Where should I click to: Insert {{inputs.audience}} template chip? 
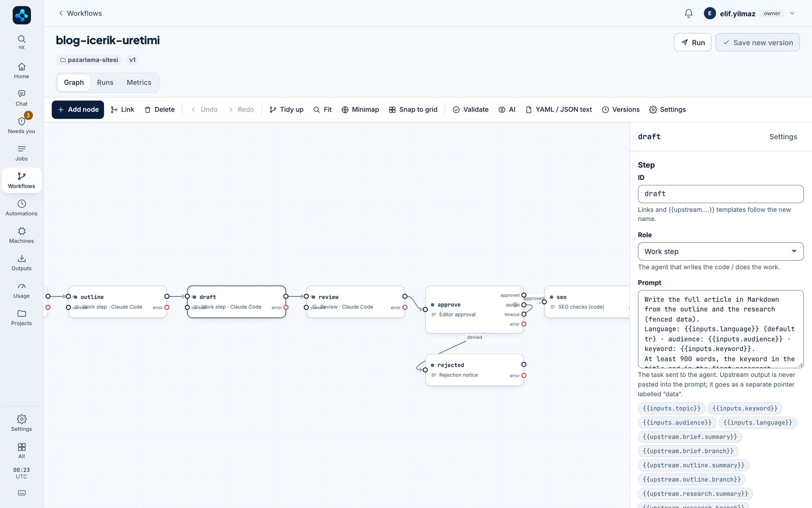point(677,423)
